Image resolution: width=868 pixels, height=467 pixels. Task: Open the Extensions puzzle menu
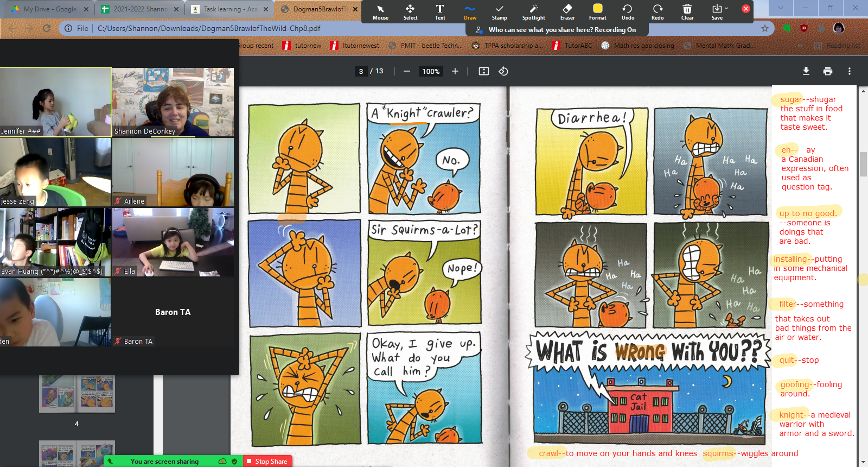pos(821,28)
